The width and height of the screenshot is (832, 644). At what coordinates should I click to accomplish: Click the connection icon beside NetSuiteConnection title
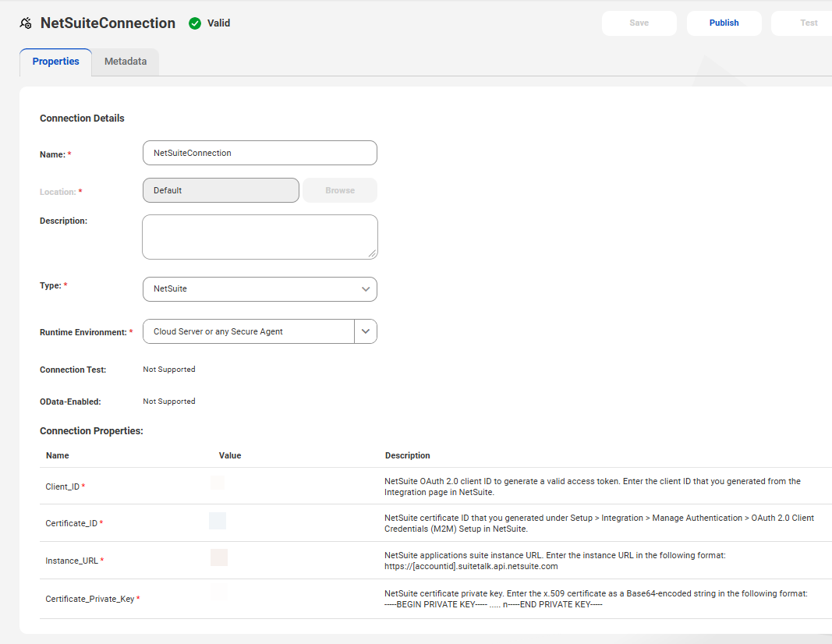[x=26, y=23]
